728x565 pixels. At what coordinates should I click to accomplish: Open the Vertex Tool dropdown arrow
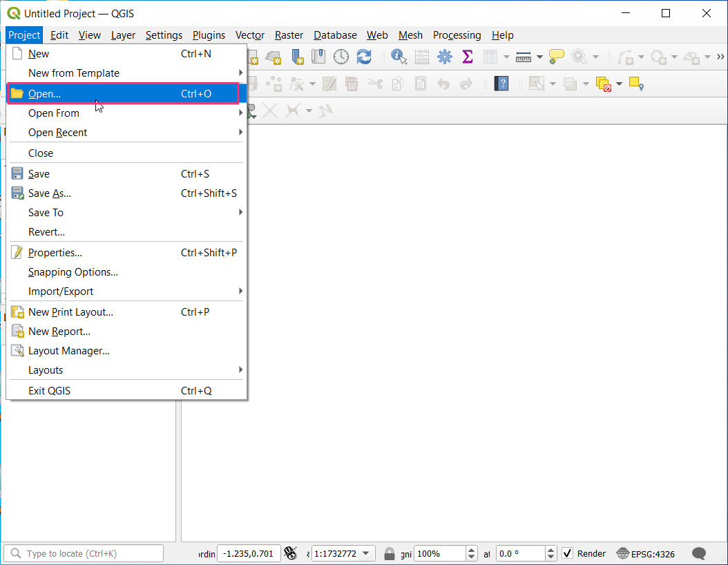point(312,84)
